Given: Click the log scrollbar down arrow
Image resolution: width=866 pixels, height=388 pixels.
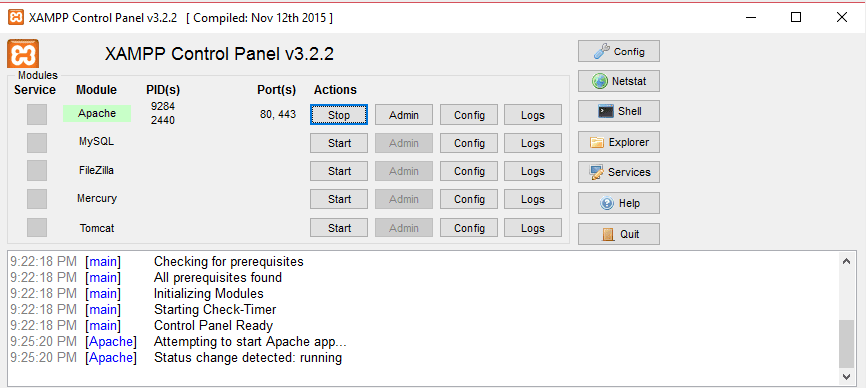Looking at the screenshot, I should click(x=846, y=376).
